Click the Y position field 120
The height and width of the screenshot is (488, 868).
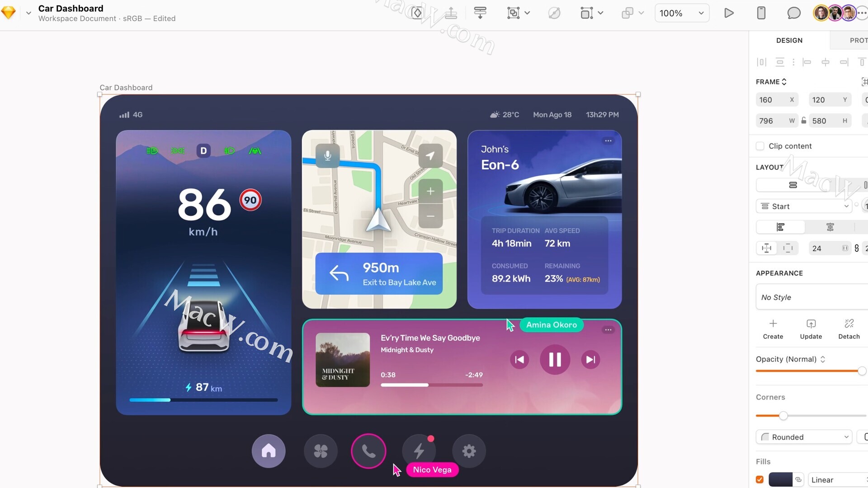point(830,100)
